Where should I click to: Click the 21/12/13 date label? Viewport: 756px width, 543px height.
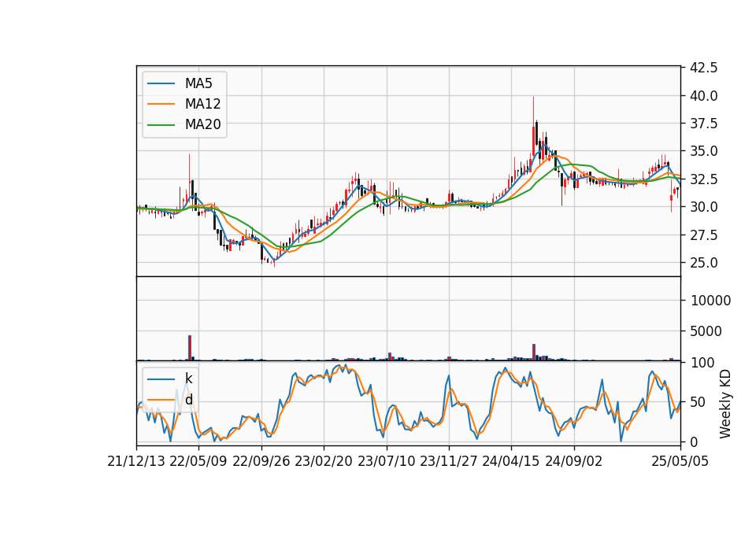coord(136,462)
